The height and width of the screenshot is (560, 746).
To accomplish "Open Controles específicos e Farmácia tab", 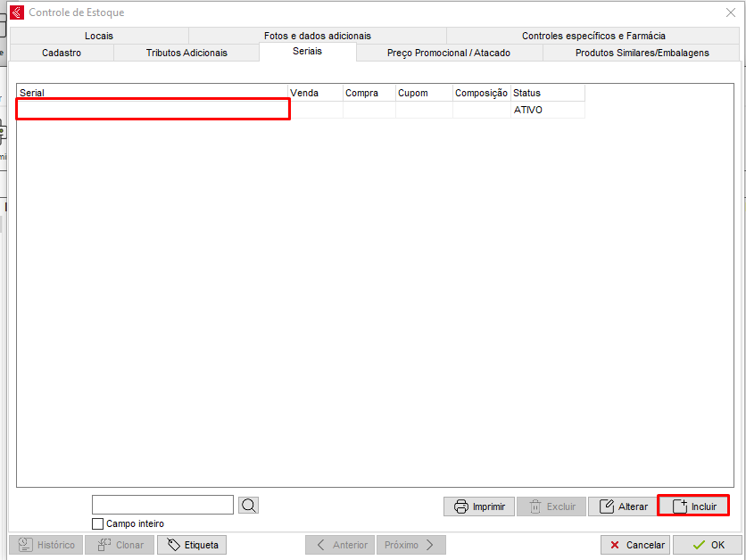I will click(593, 36).
